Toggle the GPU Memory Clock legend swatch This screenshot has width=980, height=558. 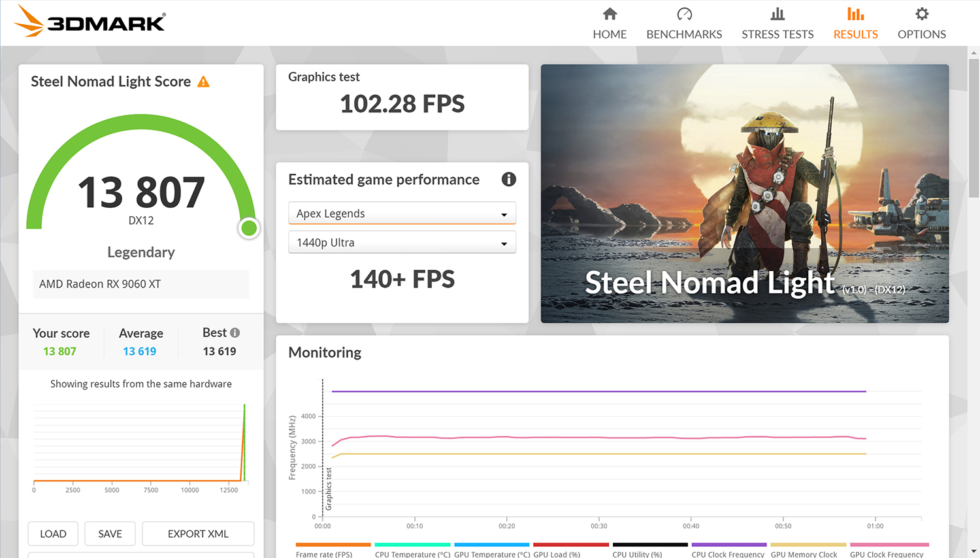(x=808, y=544)
